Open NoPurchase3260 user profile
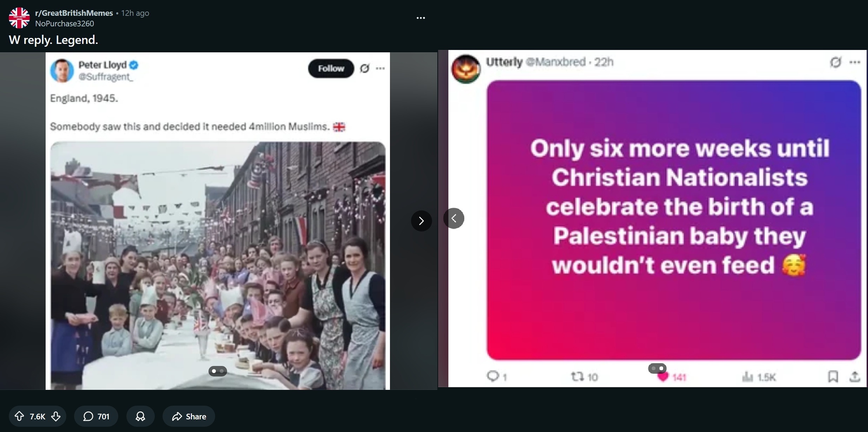 [x=65, y=24]
